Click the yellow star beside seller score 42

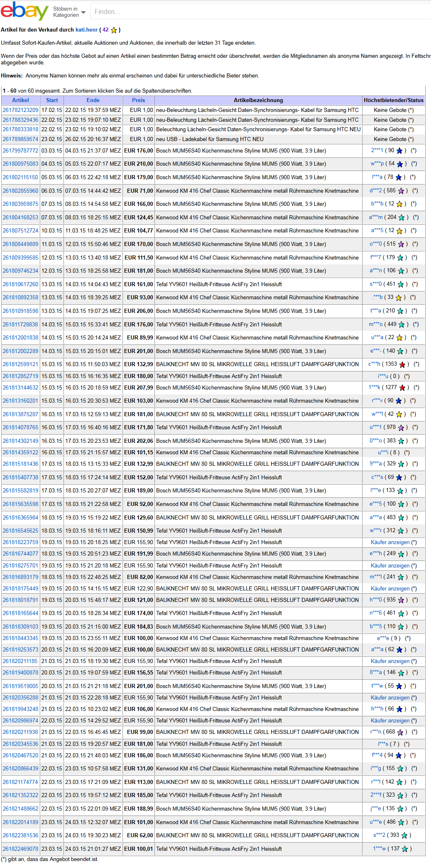(114, 30)
